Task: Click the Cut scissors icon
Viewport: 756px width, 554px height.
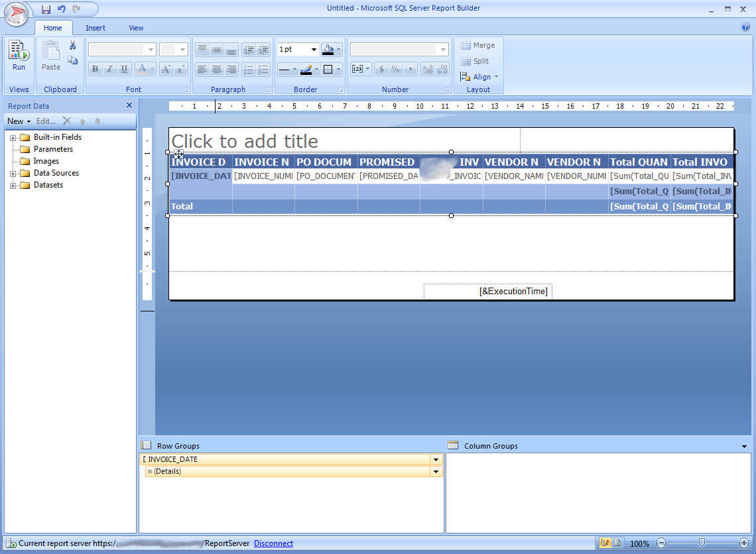Action: [73, 45]
